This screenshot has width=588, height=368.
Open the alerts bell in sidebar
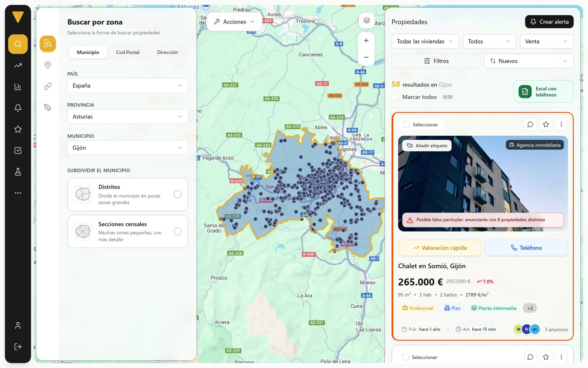(18, 108)
